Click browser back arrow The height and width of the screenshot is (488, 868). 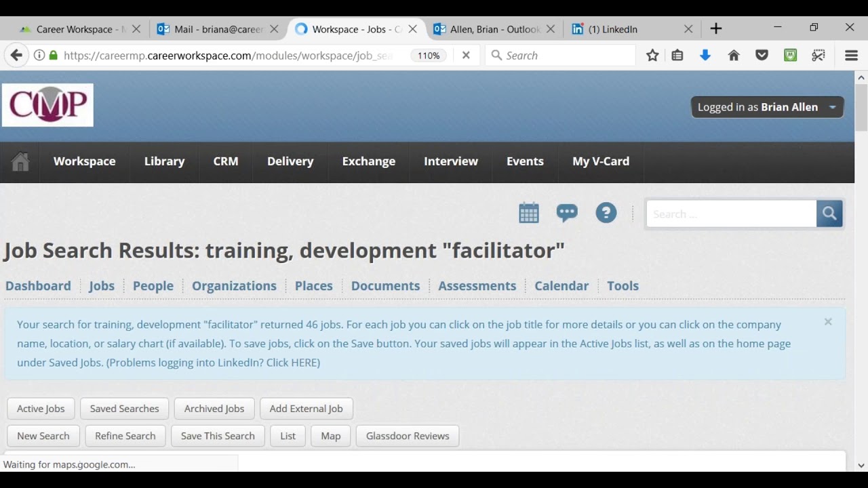(x=16, y=56)
